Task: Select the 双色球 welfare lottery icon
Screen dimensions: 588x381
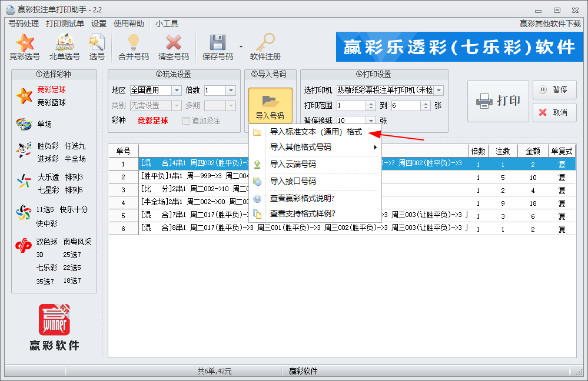Action: click(x=24, y=245)
